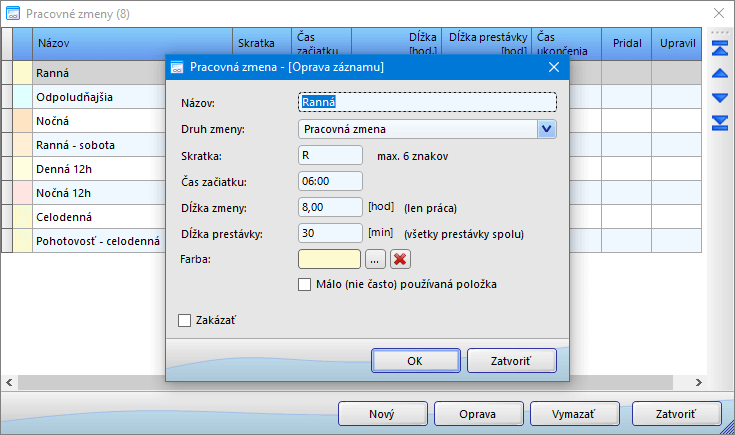Click Zatvoriť button inside the dialog
Screen dimensions: 735x435
pyautogui.click(x=498, y=360)
